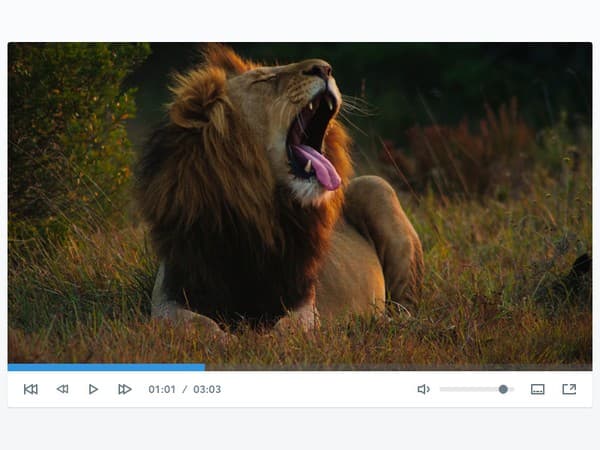The height and width of the screenshot is (450, 600).
Task: Lower volume by clicking slider track middle
Action: (x=470, y=389)
